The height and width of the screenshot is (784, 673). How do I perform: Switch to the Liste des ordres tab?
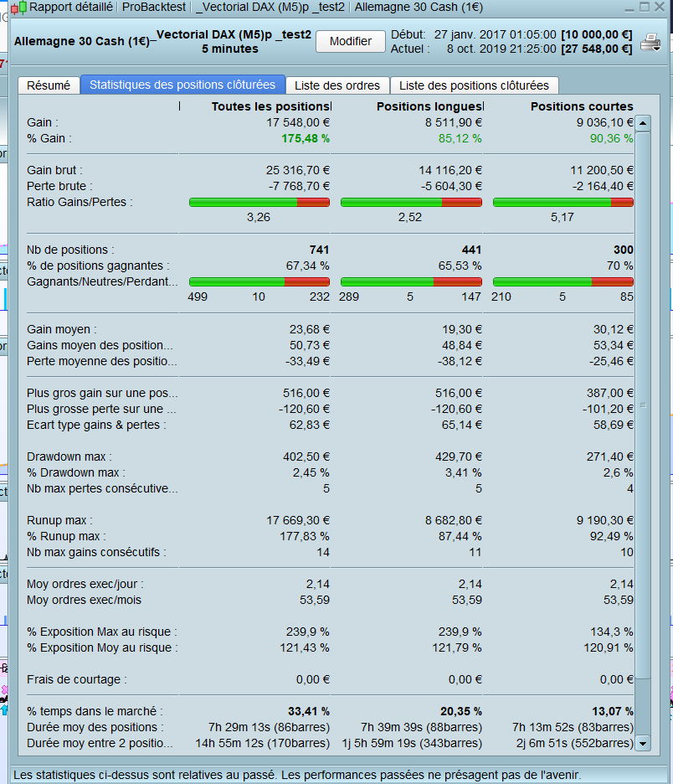(337, 85)
